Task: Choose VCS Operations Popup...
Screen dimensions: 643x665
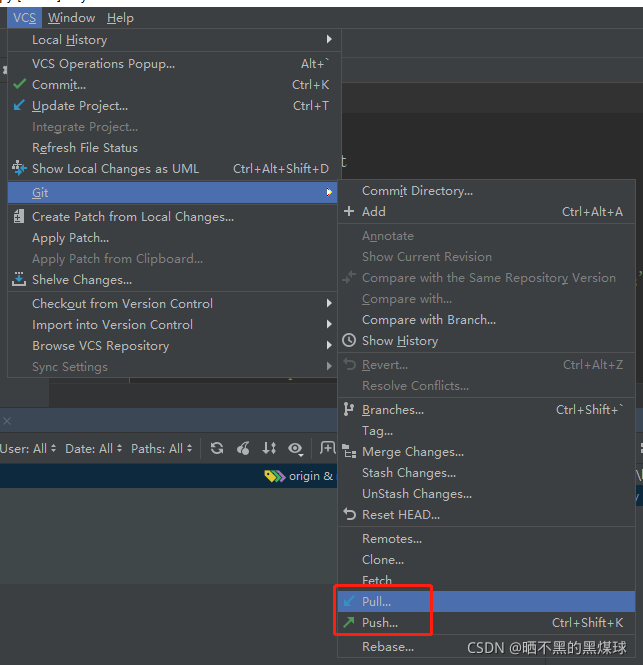Action: 173,64
